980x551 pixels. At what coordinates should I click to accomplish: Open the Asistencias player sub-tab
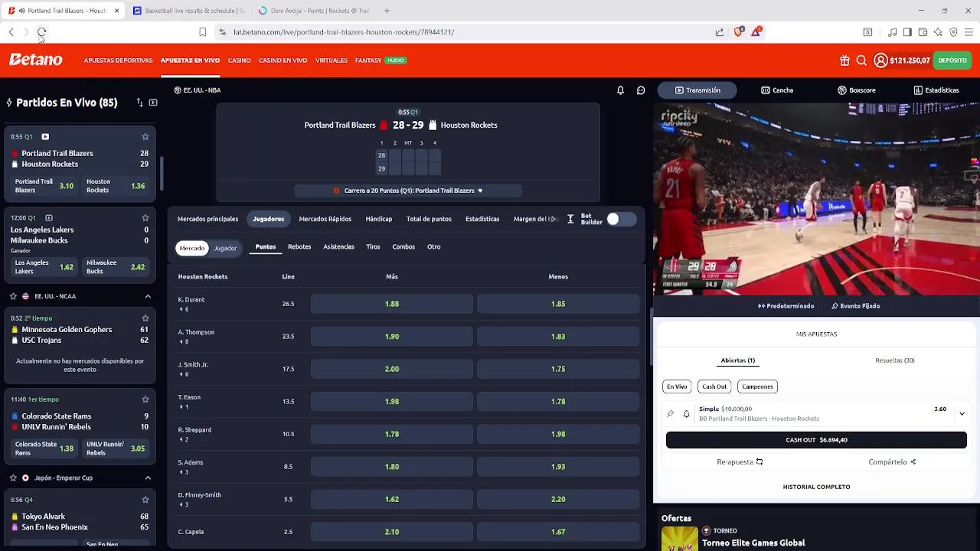(338, 247)
